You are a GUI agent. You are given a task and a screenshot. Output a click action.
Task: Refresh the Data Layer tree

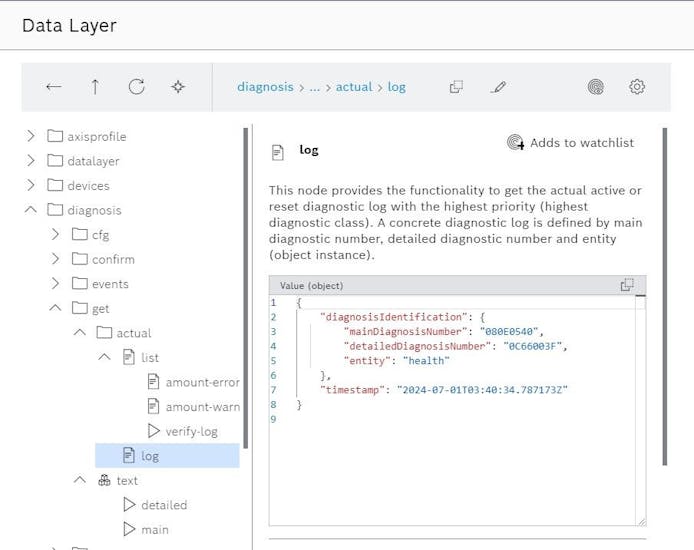(x=136, y=87)
